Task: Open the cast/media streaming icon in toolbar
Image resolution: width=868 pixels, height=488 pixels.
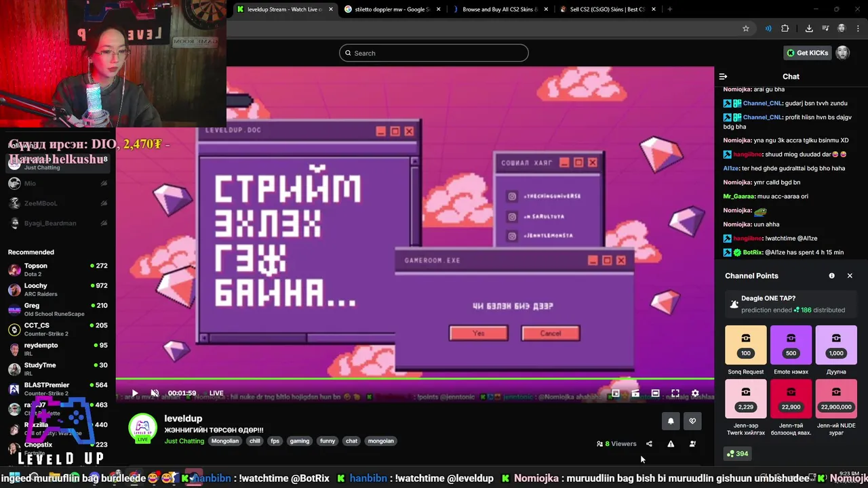Action: (x=768, y=28)
